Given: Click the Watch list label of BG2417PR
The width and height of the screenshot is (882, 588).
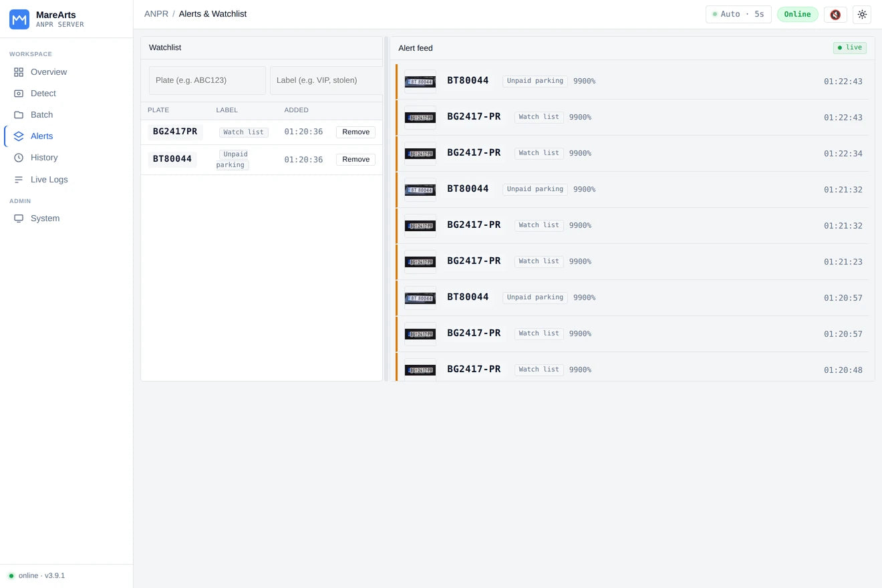Looking at the screenshot, I should pyautogui.click(x=243, y=132).
